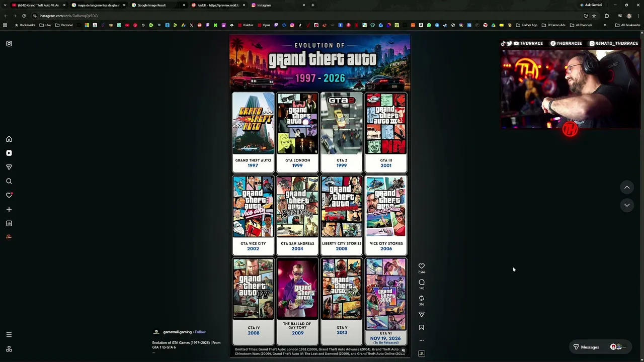Open Direct messages from the sidebar paper-plane icon
The width and height of the screenshot is (644, 362).
coord(9,167)
